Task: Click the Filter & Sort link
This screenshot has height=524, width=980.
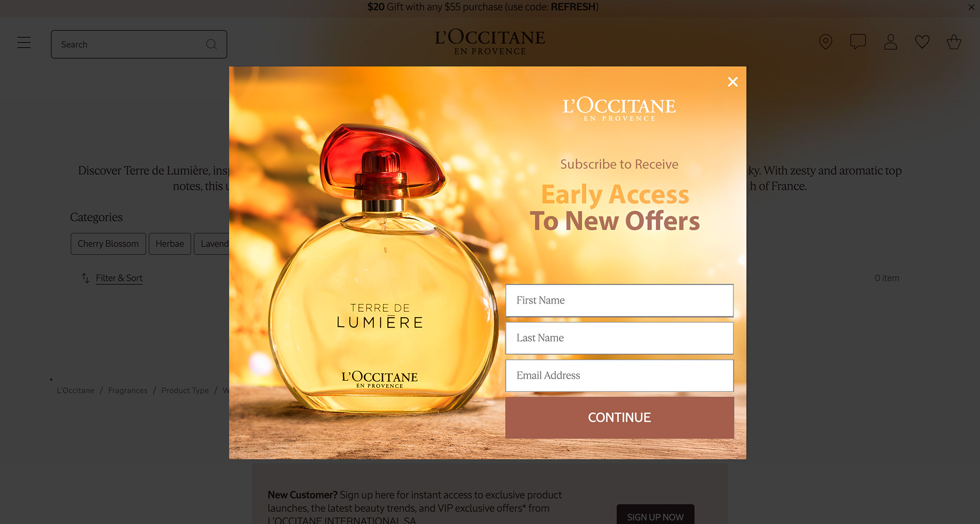Action: coord(119,278)
